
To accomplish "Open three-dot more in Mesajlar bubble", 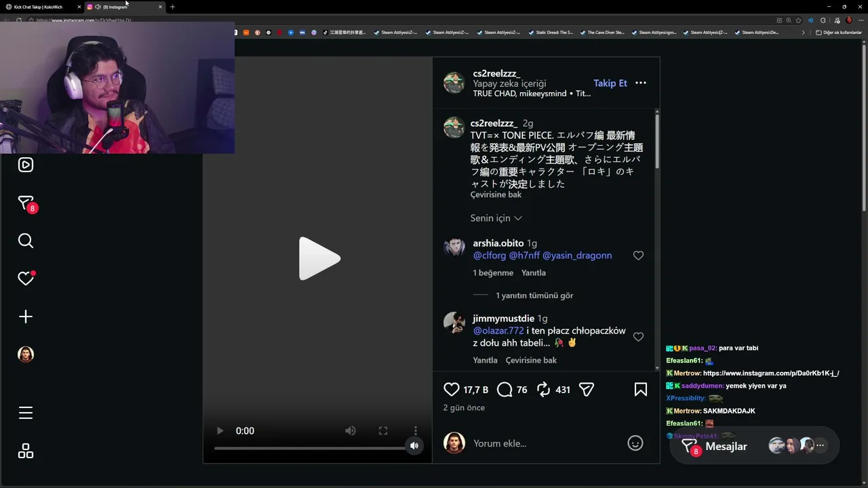I will click(x=820, y=445).
